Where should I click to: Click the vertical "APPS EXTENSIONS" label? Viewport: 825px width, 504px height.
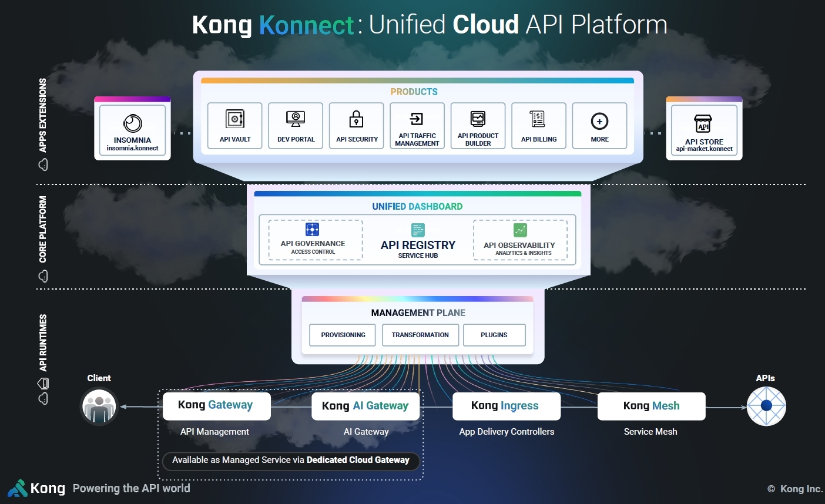(43, 115)
